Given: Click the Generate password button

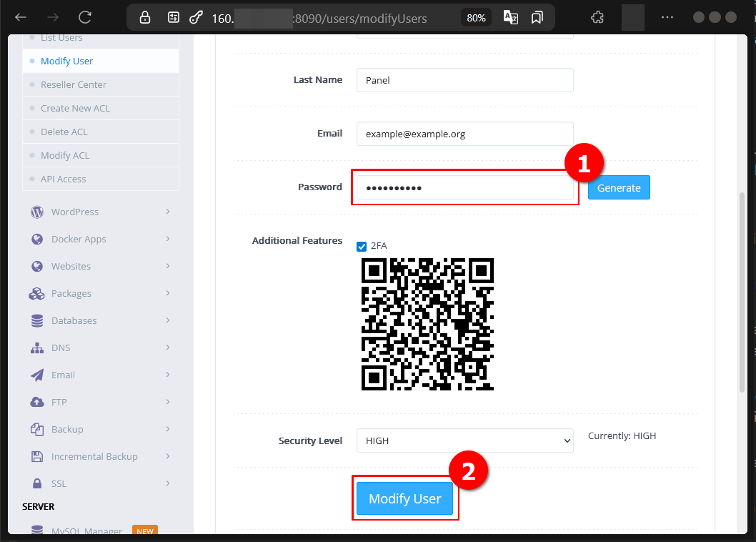Looking at the screenshot, I should click(619, 188).
